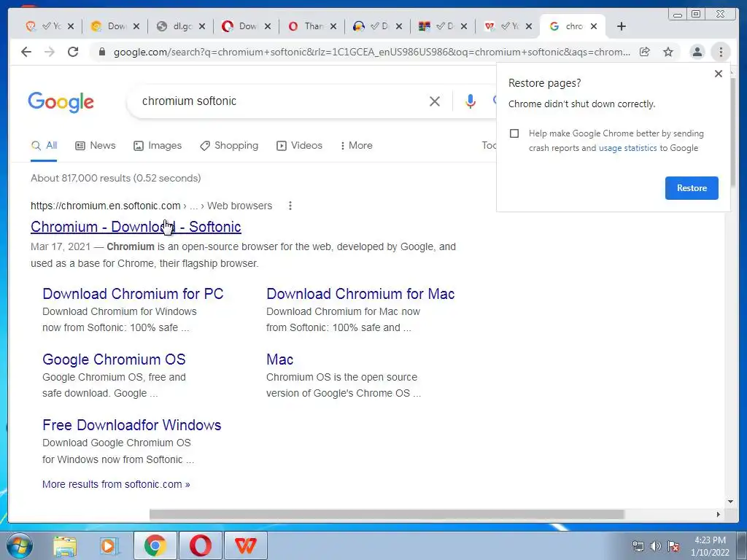Screen dimensions: 747x560
Task: Dismiss the Restore pages popup
Action: pyautogui.click(x=719, y=74)
